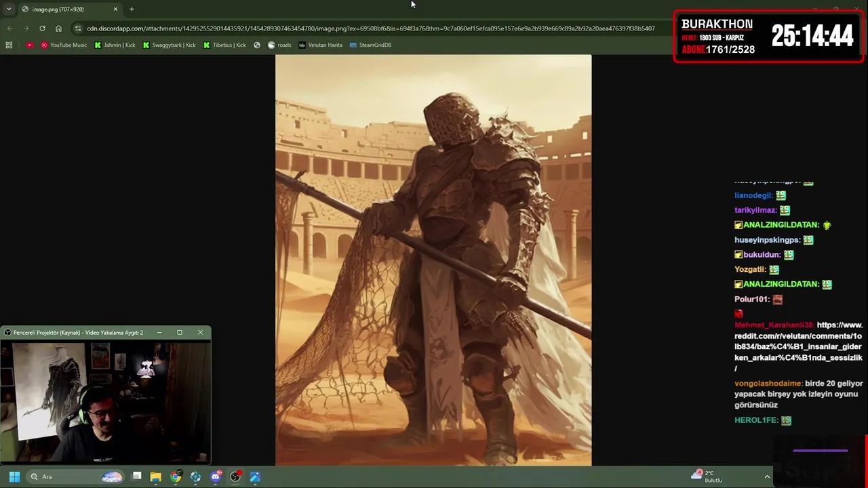Open the browser home page

(x=58, y=28)
